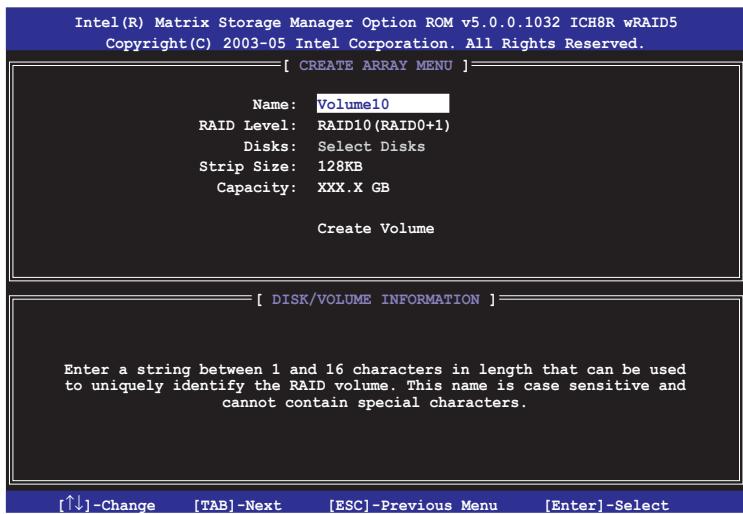This screenshot has width=743, height=514.
Task: Click the Capacity: label
Action: tap(256, 188)
